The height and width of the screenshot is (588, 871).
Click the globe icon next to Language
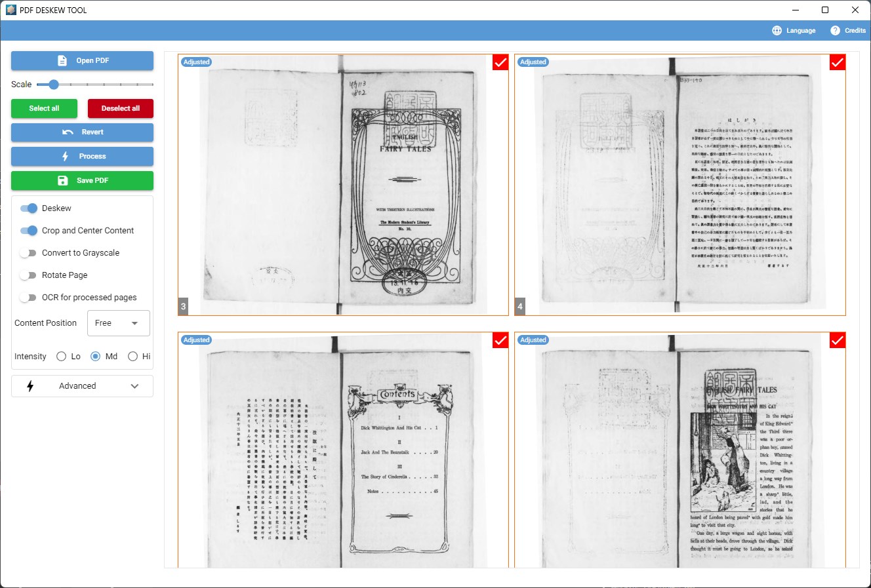(777, 30)
